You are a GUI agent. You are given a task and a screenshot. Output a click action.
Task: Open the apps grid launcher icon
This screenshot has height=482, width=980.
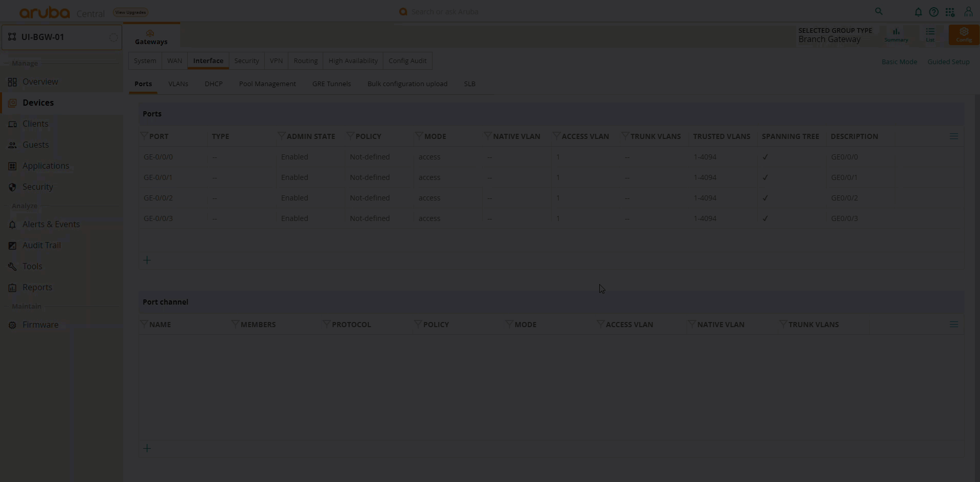pos(950,12)
